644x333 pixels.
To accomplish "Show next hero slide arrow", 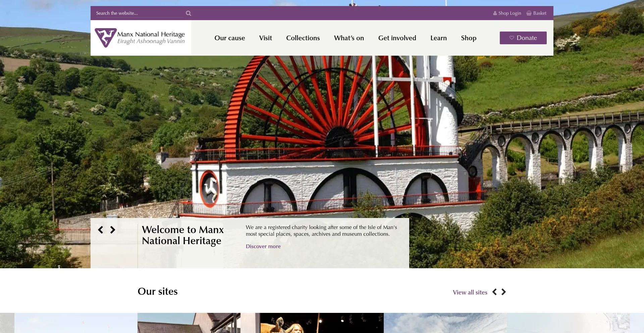I will click(113, 230).
